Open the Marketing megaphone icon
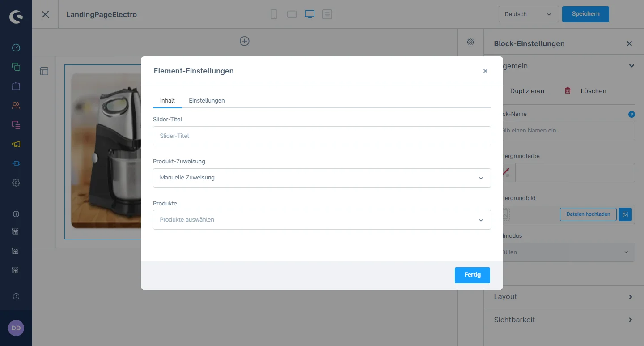The width and height of the screenshot is (644, 346). pos(16,144)
